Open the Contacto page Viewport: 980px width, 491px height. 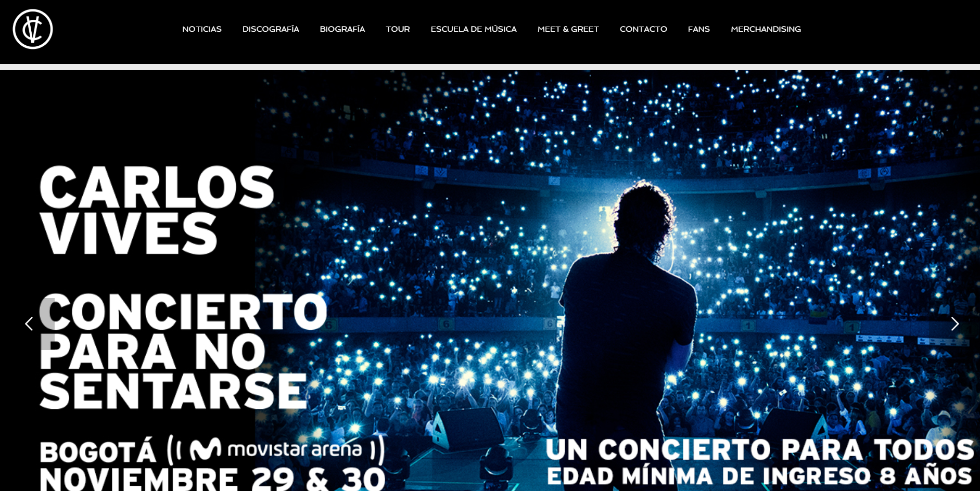(x=643, y=29)
